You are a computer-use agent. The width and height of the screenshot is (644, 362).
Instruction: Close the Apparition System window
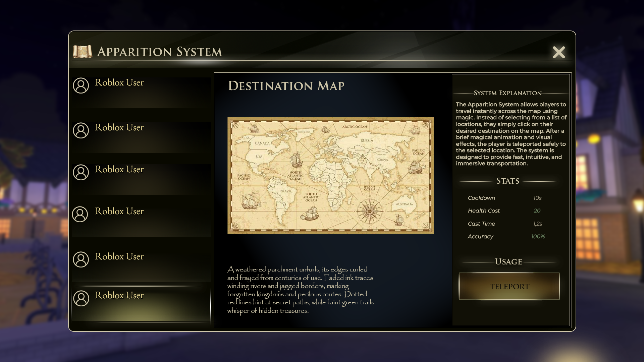point(559,52)
